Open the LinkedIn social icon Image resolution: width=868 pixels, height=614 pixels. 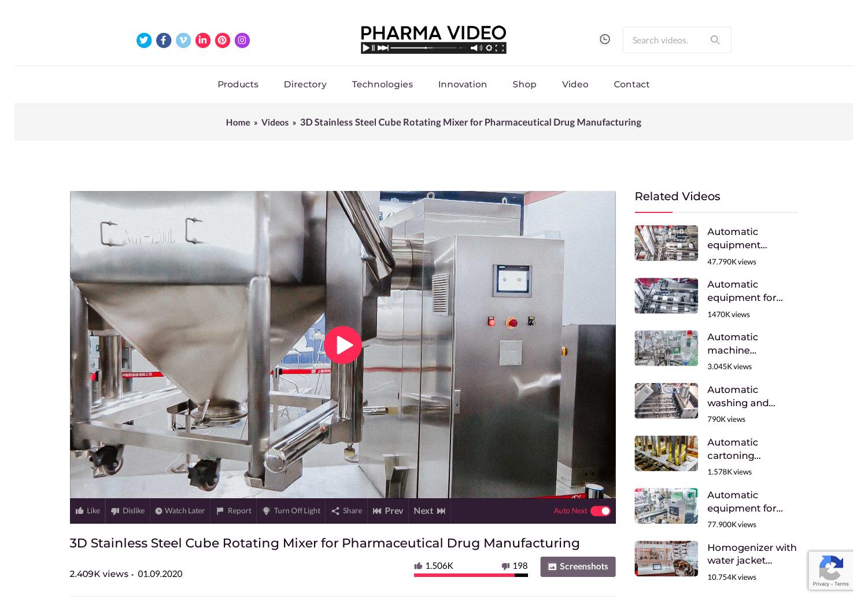click(x=202, y=40)
